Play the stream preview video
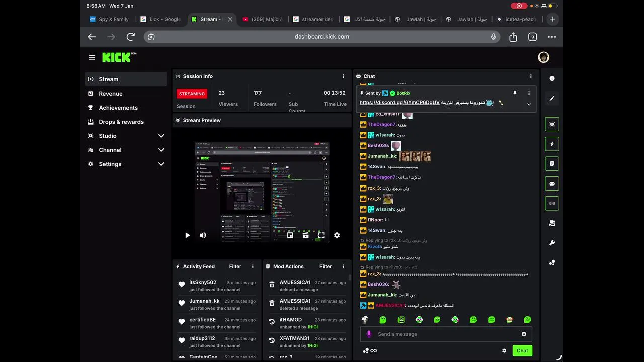The height and width of the screenshot is (362, 644). (x=188, y=235)
